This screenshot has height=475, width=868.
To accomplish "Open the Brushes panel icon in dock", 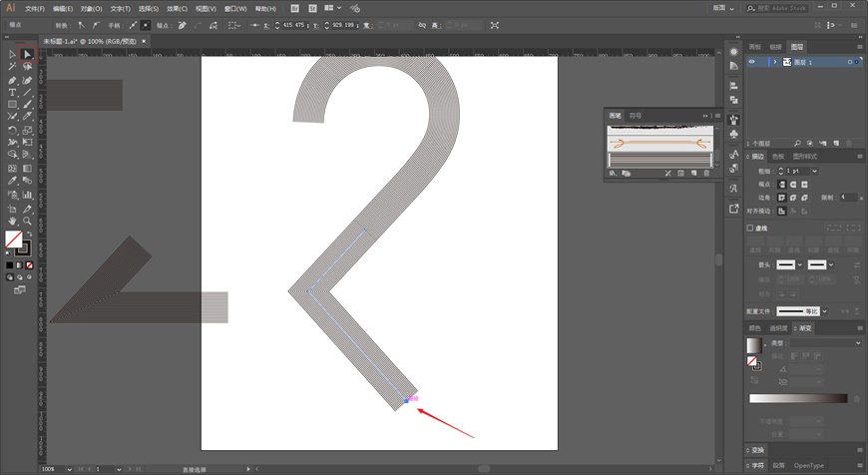I will (x=733, y=120).
